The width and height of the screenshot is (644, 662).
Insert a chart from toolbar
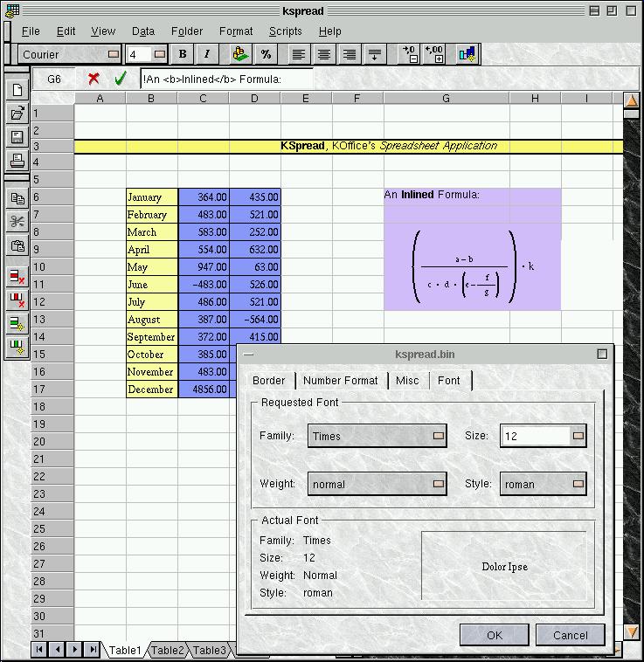(467, 54)
